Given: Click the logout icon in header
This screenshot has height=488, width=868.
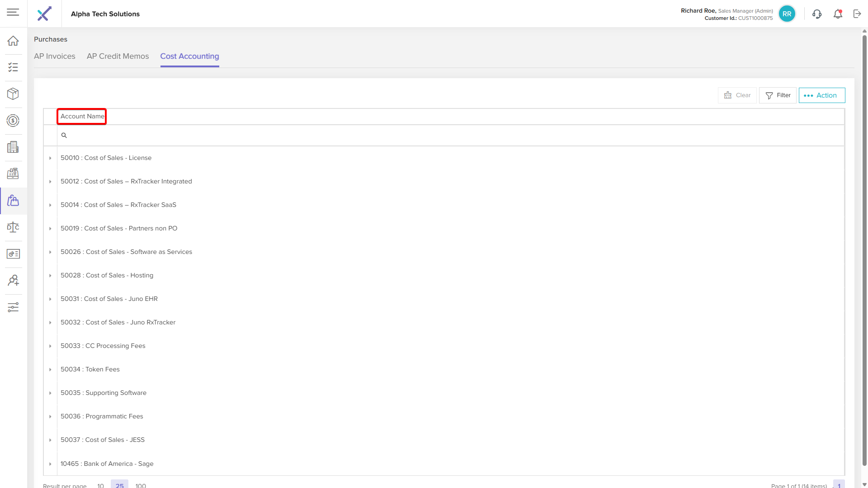Looking at the screenshot, I should coord(857,14).
